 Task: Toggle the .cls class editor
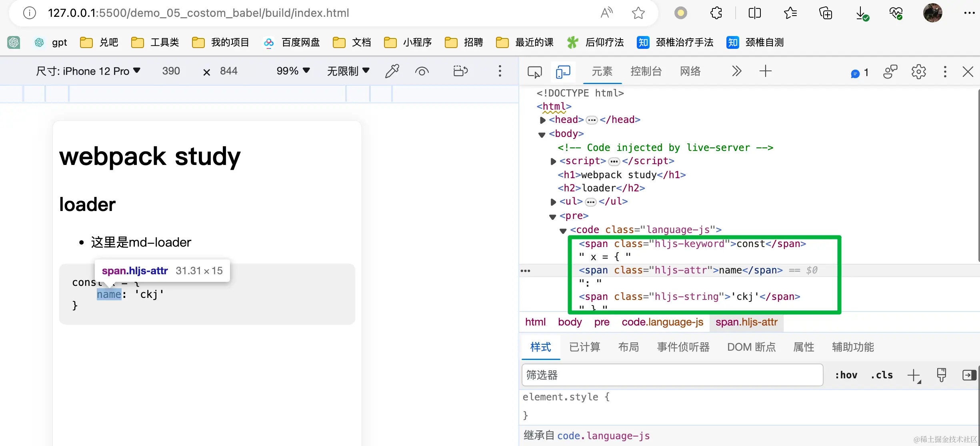point(882,375)
